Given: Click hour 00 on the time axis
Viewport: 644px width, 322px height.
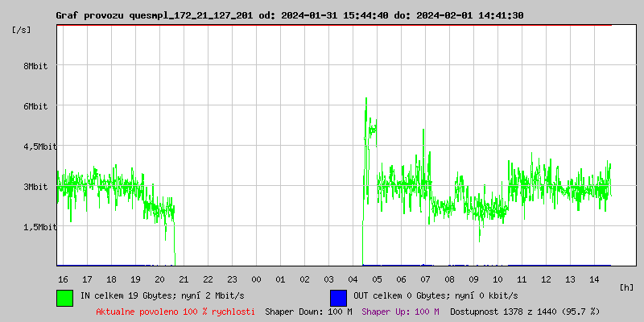Looking at the screenshot, I should [256, 279].
